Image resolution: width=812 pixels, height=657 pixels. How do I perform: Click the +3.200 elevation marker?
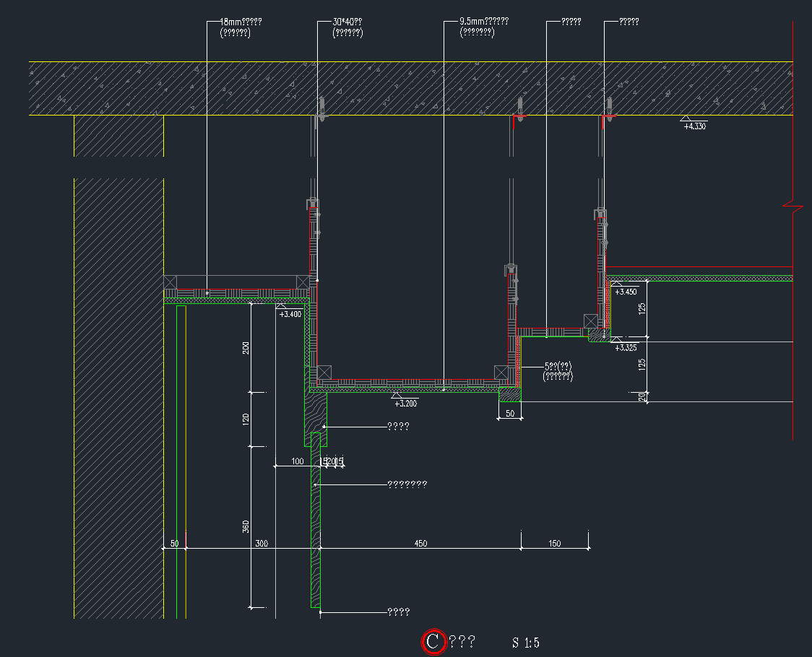click(x=405, y=403)
